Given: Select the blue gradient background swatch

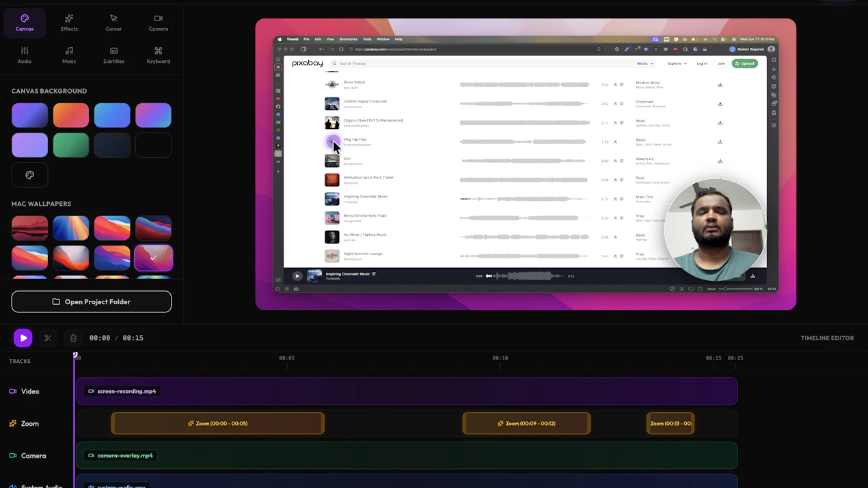Looking at the screenshot, I should [x=112, y=116].
